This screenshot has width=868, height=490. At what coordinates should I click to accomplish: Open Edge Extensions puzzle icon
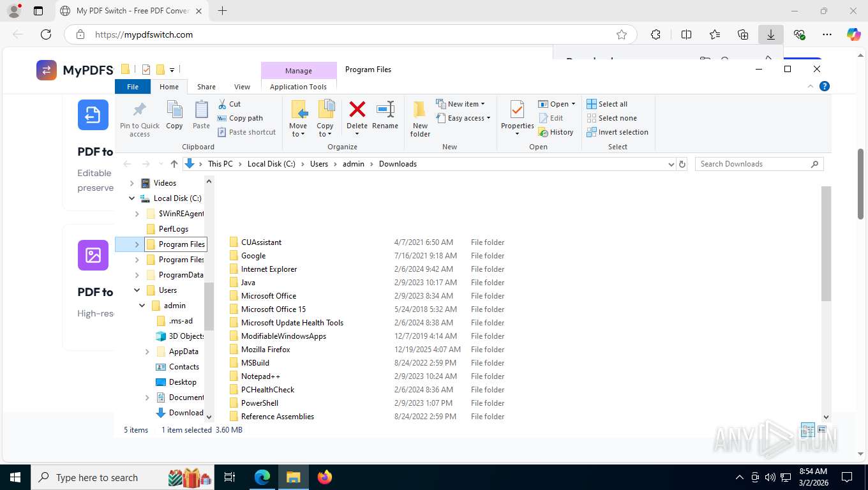pyautogui.click(x=655, y=34)
